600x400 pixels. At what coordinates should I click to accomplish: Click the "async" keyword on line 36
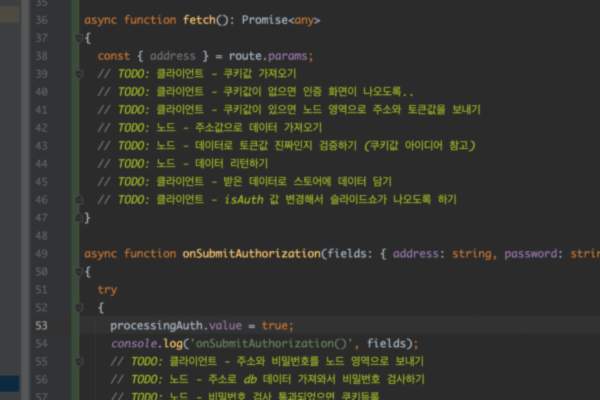100,20
